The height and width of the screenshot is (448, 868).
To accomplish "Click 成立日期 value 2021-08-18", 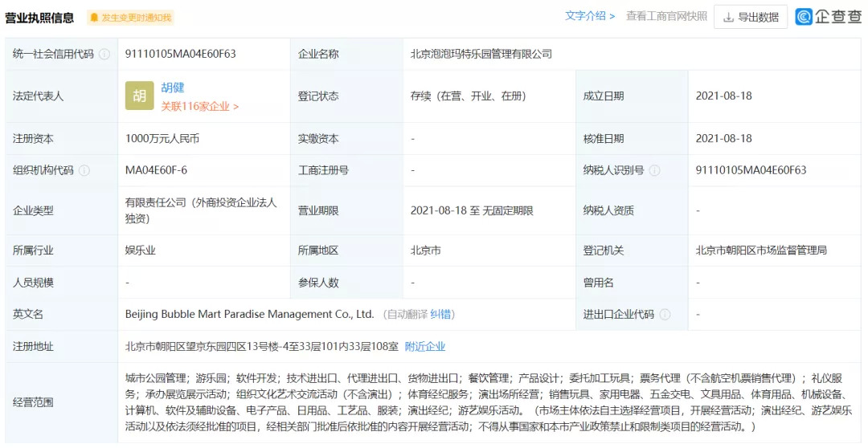I will click(724, 96).
